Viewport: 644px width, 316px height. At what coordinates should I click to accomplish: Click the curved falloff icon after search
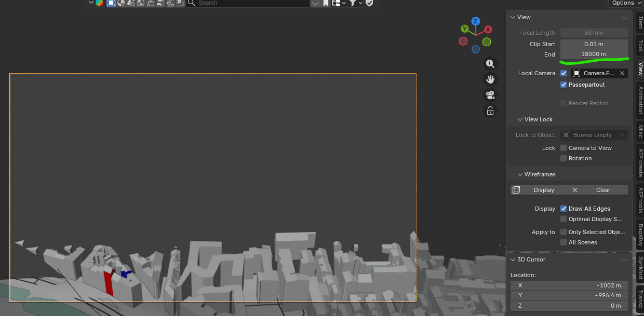click(315, 3)
